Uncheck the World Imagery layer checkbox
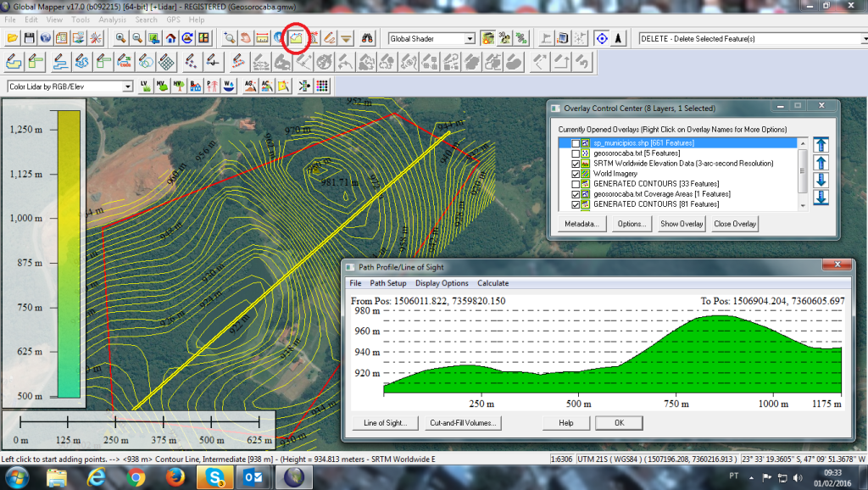This screenshot has width=868, height=490. click(x=576, y=174)
